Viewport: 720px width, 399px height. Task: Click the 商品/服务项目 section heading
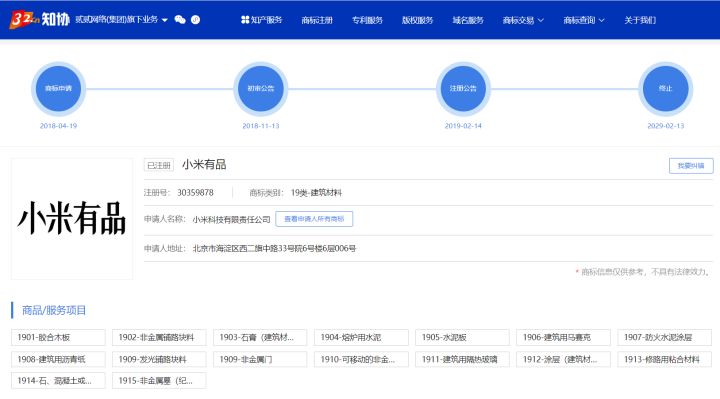click(x=54, y=310)
